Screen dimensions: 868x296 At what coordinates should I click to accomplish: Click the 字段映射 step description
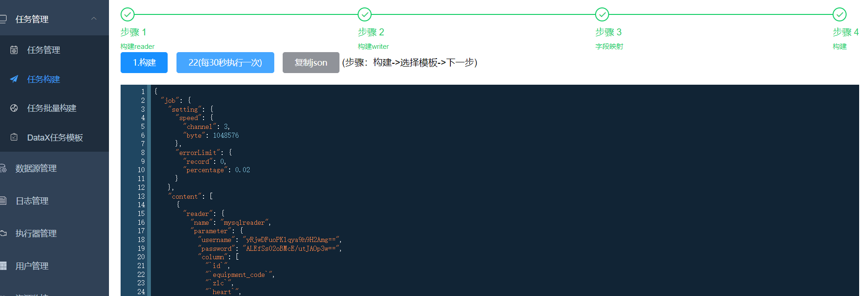pyautogui.click(x=609, y=47)
